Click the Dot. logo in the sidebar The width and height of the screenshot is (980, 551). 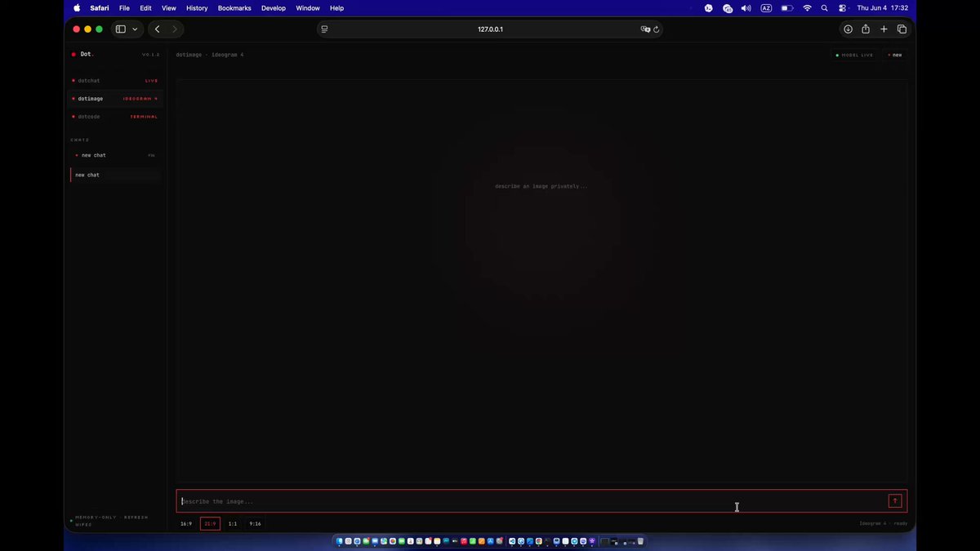tap(83, 55)
